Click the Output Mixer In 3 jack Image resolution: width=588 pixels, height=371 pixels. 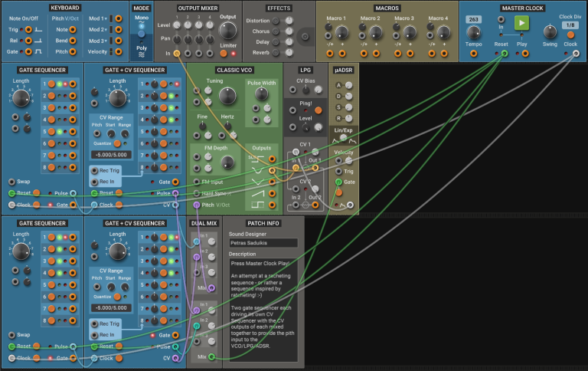pyautogui.click(x=199, y=54)
